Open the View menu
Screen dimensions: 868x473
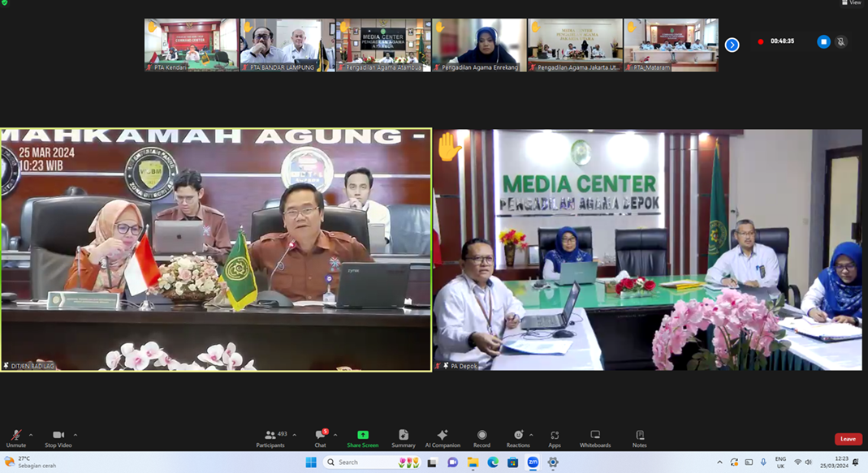click(x=852, y=2)
